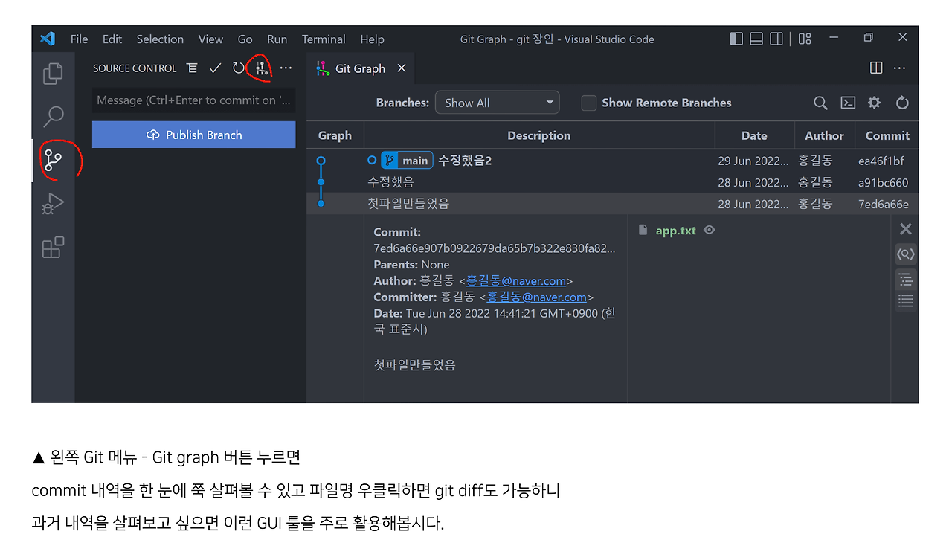Toggle secondary side bar layout icon
The height and width of the screenshot is (560, 952).
(776, 39)
